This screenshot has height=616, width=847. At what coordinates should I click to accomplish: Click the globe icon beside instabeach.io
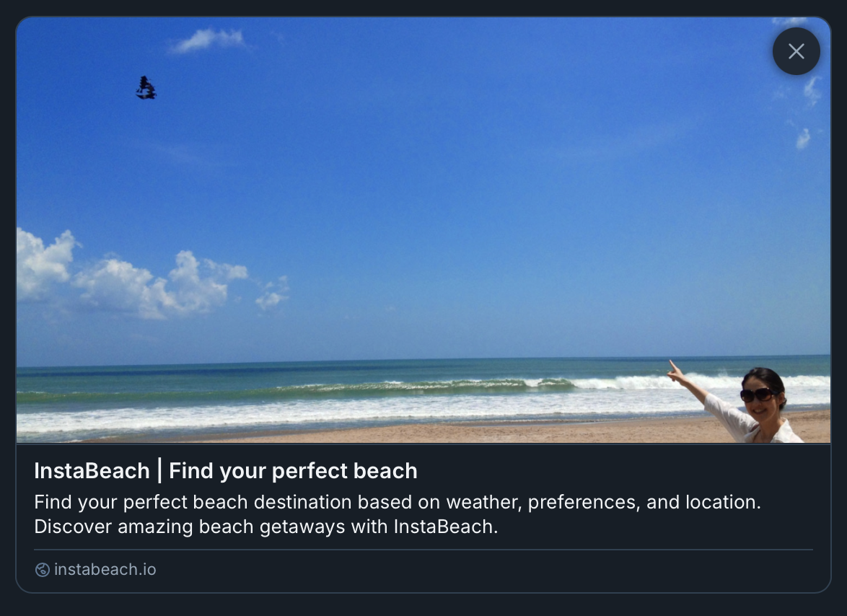[x=42, y=570]
